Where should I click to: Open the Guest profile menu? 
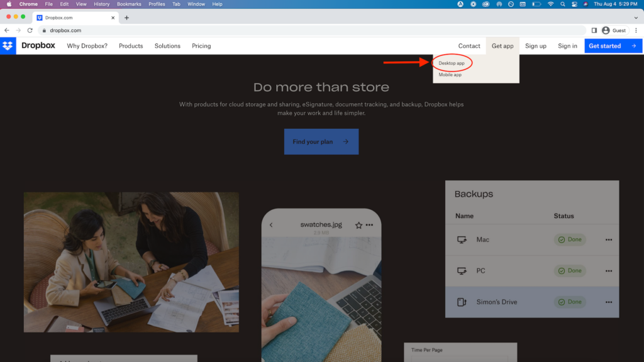(x=614, y=30)
